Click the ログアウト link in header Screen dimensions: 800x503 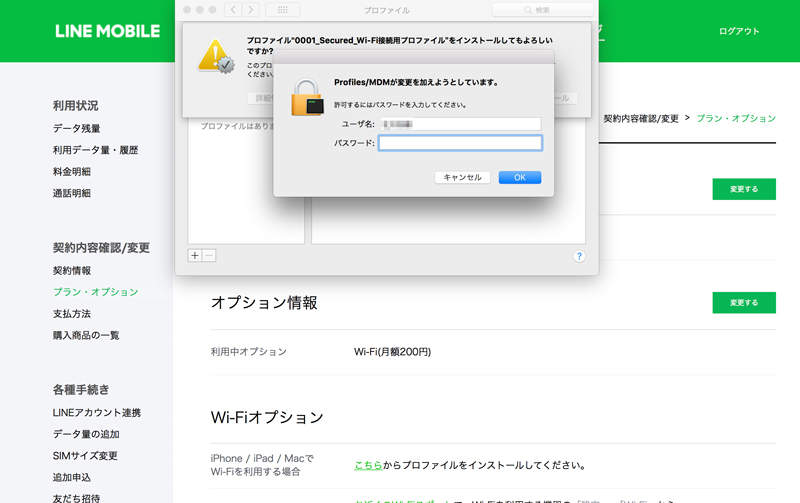(739, 31)
